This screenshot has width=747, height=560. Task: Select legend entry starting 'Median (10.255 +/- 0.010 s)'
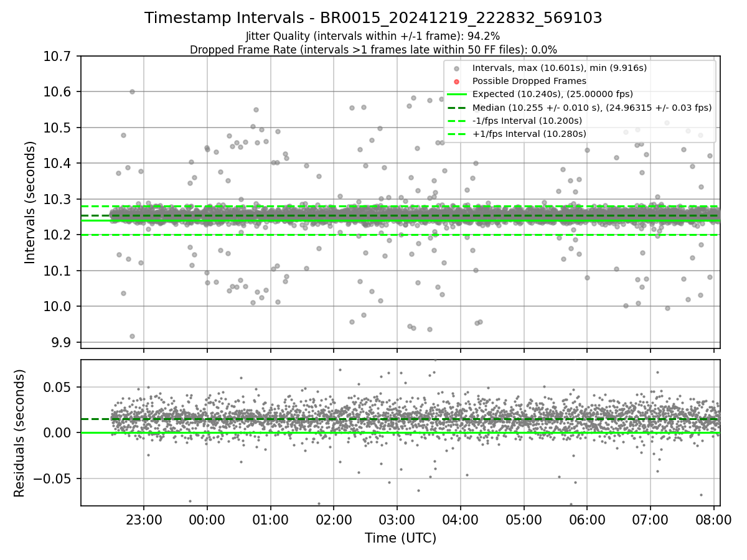click(592, 107)
